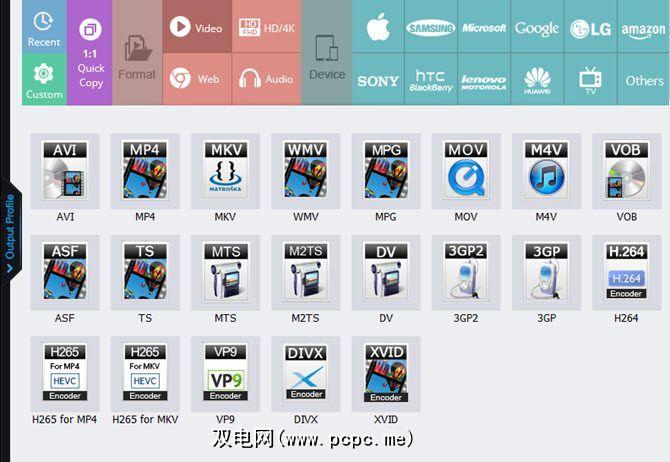This screenshot has width=670, height=462.
Task: Open HTC BlackBerry device profiles
Action: click(x=431, y=79)
